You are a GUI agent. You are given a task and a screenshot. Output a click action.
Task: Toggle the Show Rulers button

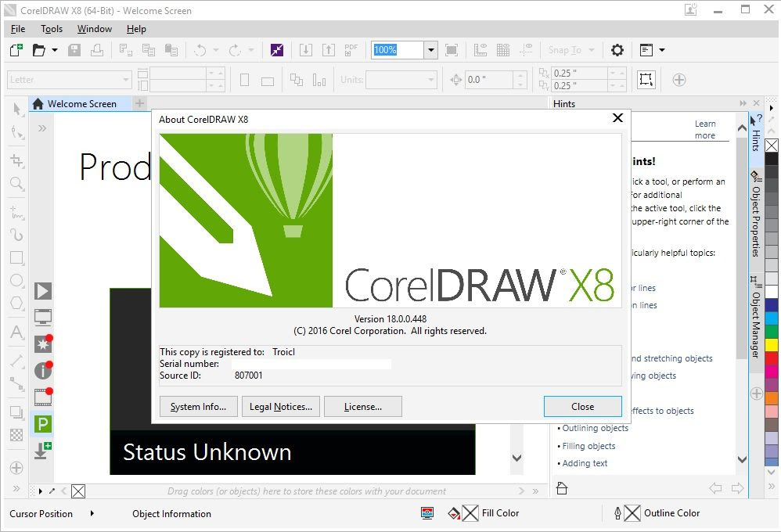pos(480,50)
